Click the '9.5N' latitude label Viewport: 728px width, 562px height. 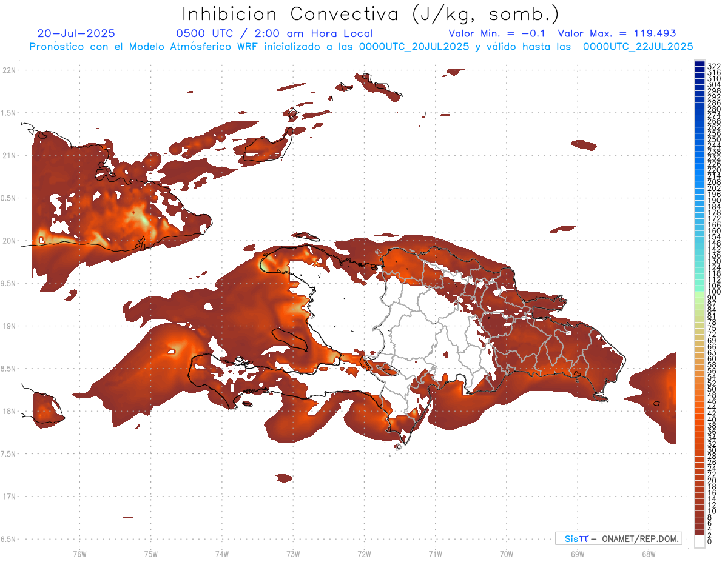(x=9, y=283)
